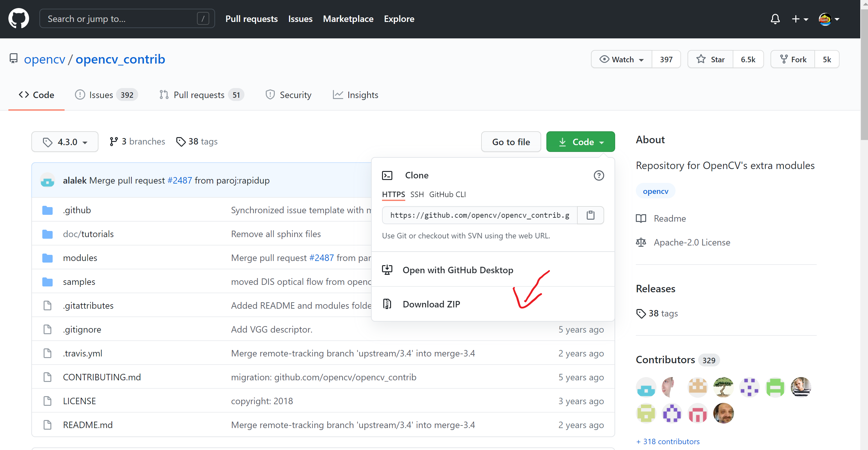Open Issues in top navigation
This screenshot has width=868, height=450.
click(x=300, y=19)
